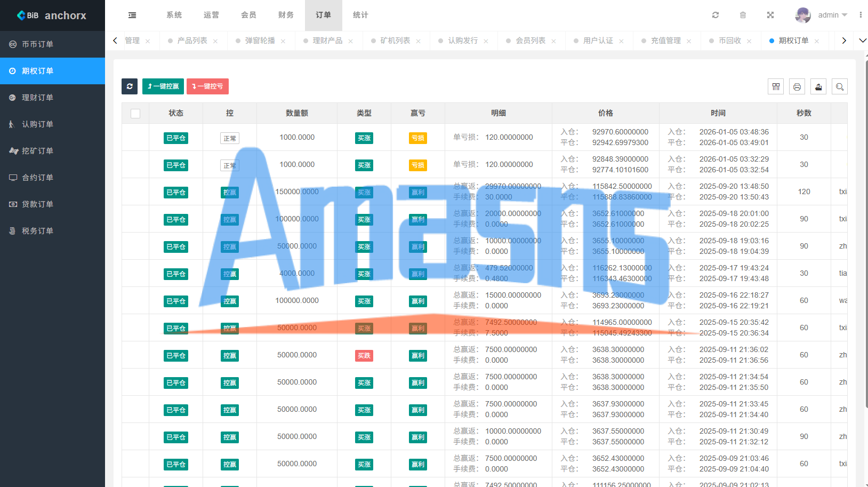Open the column filter grid icon
This screenshot has width=868, height=487.
776,86
